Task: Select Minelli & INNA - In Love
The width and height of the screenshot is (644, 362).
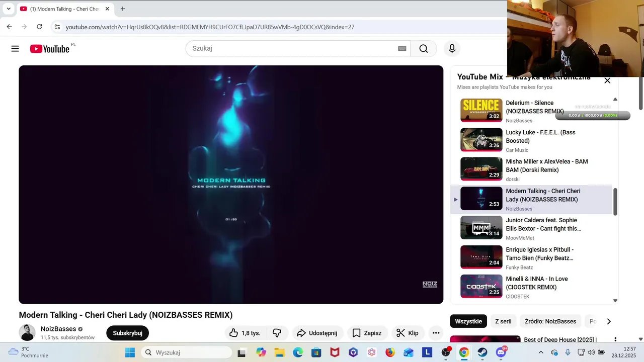Action: click(531, 287)
